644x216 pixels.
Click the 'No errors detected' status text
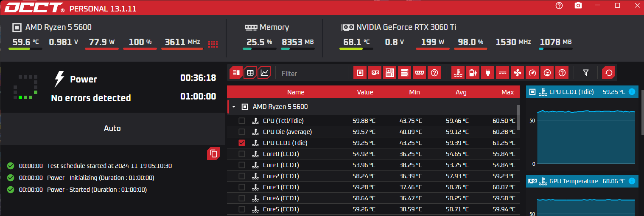pyautogui.click(x=91, y=98)
